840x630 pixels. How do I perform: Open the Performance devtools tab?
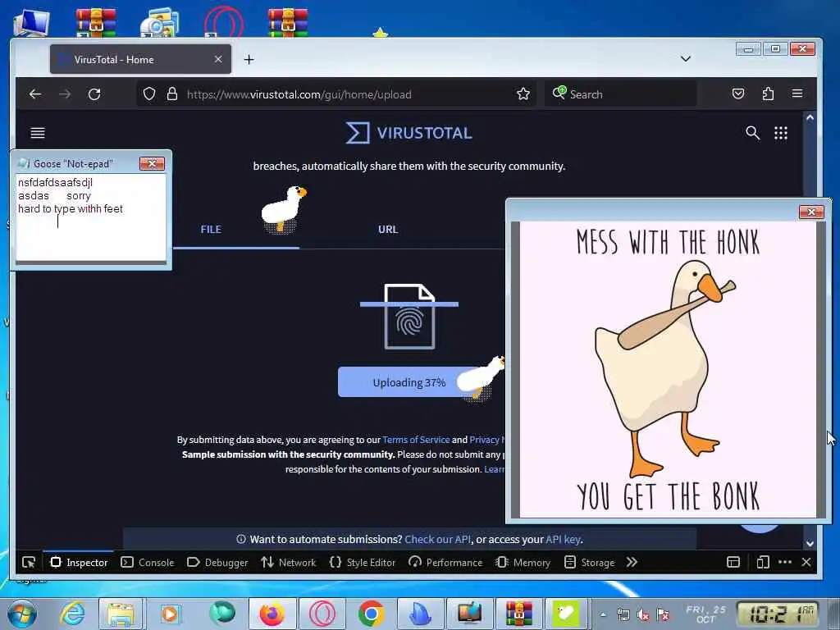coord(445,563)
